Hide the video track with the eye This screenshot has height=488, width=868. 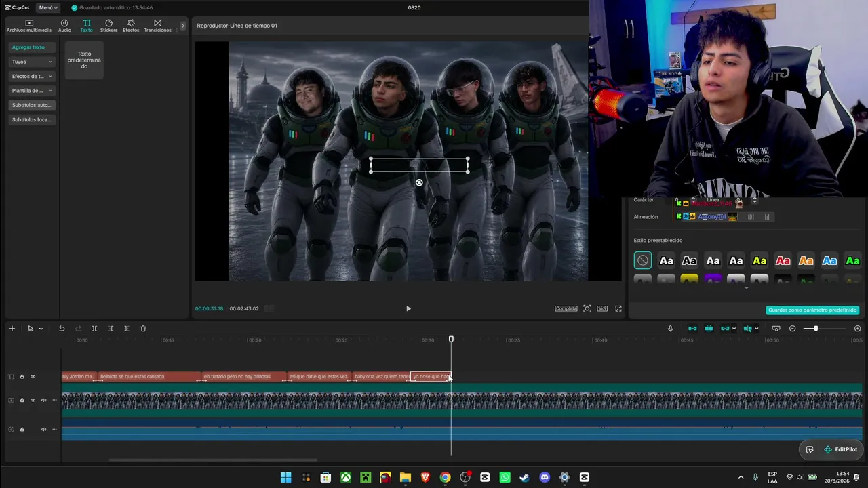coord(33,400)
